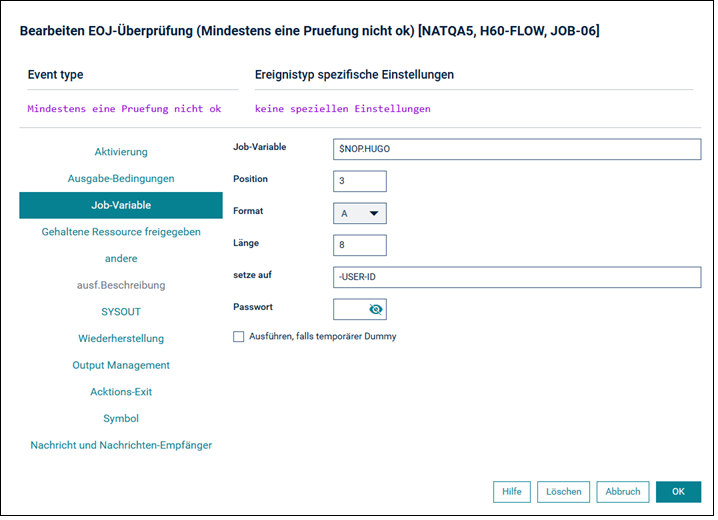Cancel with the Abbruch button
This screenshot has height=520, width=718.
(623, 492)
